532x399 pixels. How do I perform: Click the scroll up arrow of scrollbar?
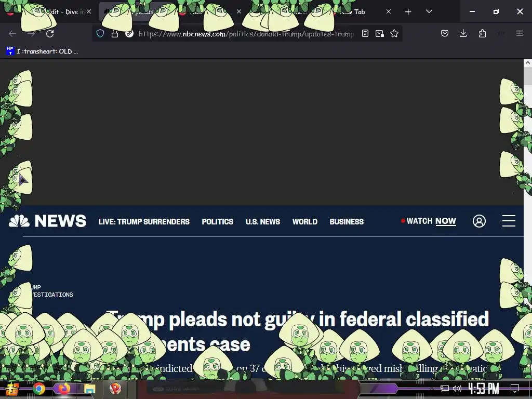tap(528, 63)
